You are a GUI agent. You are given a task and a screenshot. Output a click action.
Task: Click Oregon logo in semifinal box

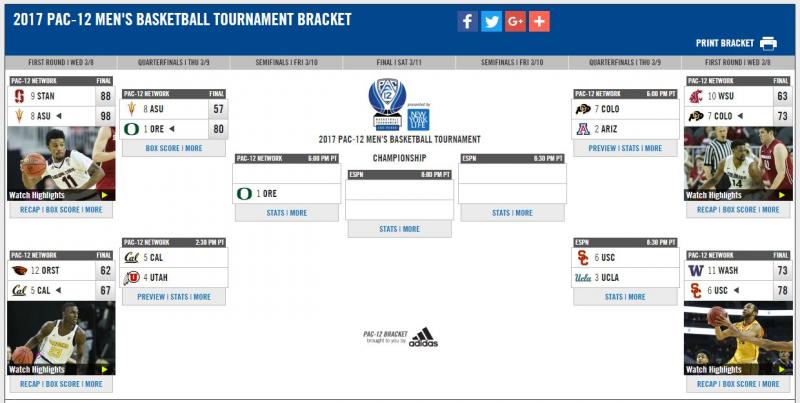click(x=244, y=194)
